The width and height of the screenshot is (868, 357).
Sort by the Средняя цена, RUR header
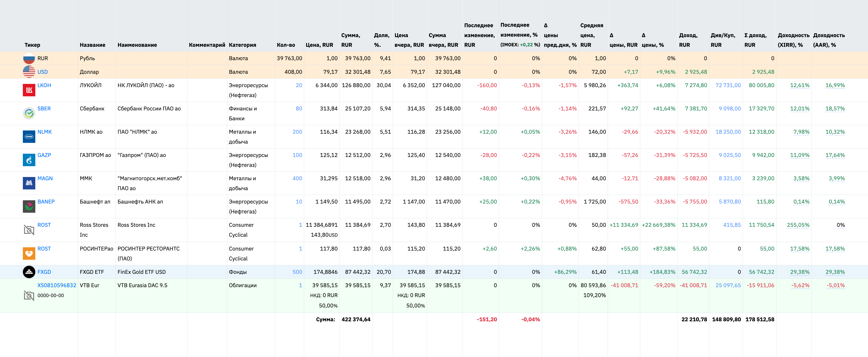tap(592, 35)
